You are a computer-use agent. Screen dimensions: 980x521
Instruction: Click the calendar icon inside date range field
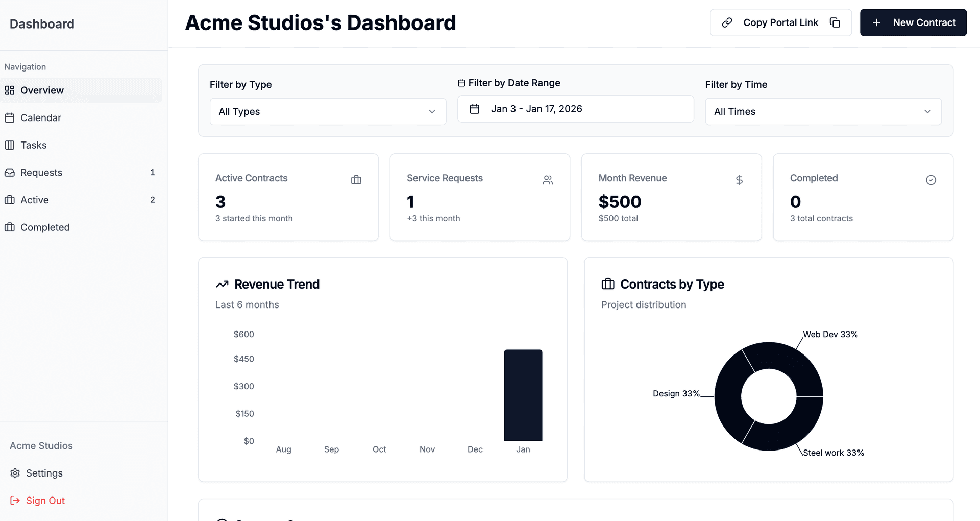click(475, 109)
